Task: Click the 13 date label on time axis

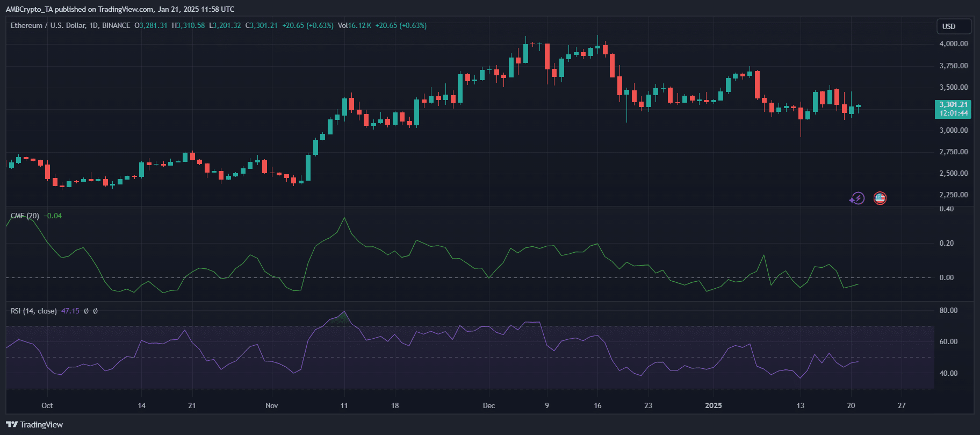Action: click(x=801, y=405)
